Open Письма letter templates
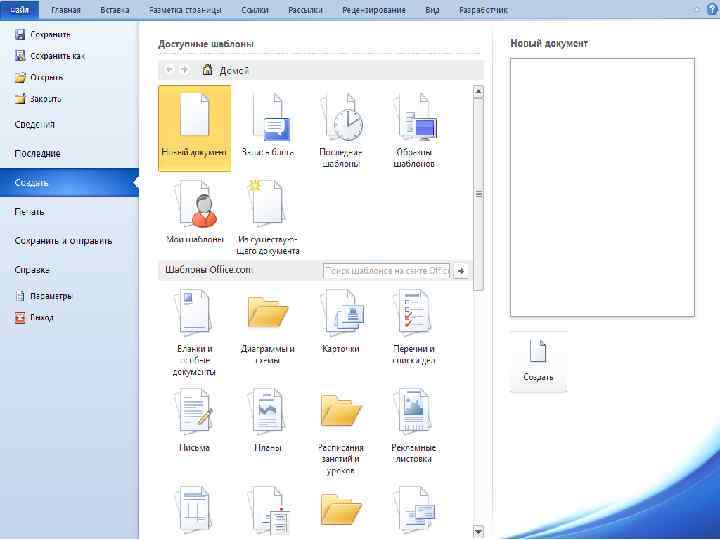This screenshot has width=720, height=540. pyautogui.click(x=194, y=420)
